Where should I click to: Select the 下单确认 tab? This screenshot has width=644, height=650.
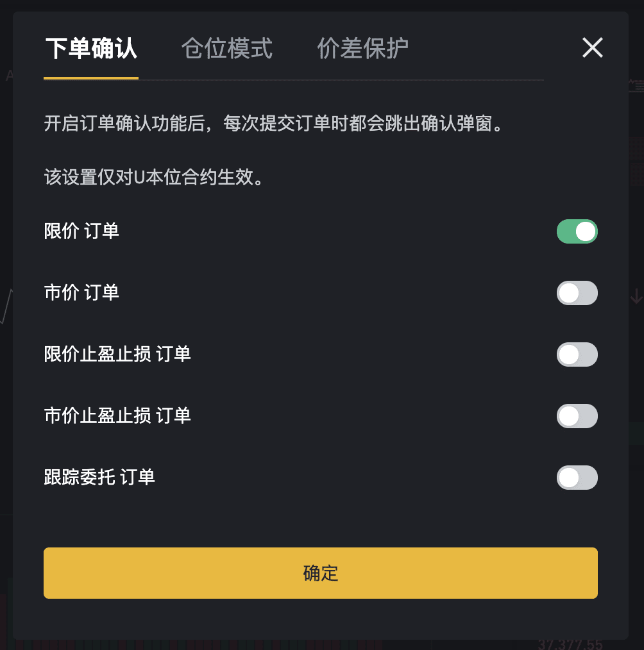point(91,48)
